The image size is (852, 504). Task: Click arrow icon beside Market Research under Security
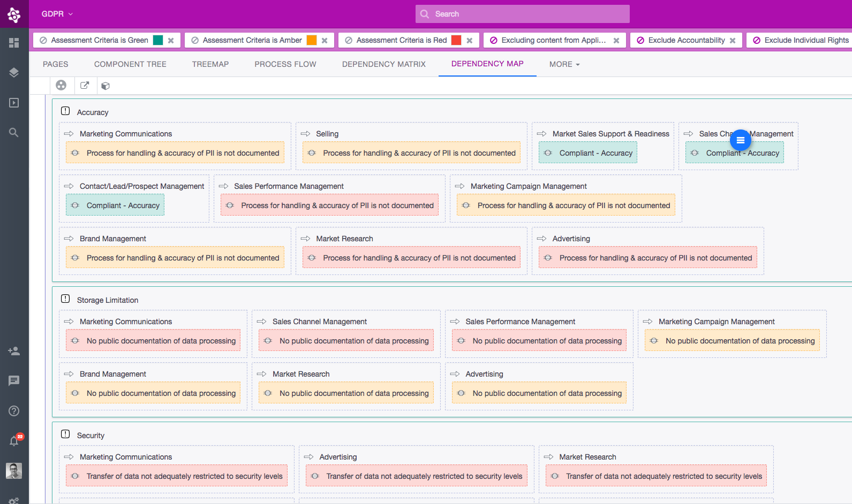pyautogui.click(x=548, y=457)
